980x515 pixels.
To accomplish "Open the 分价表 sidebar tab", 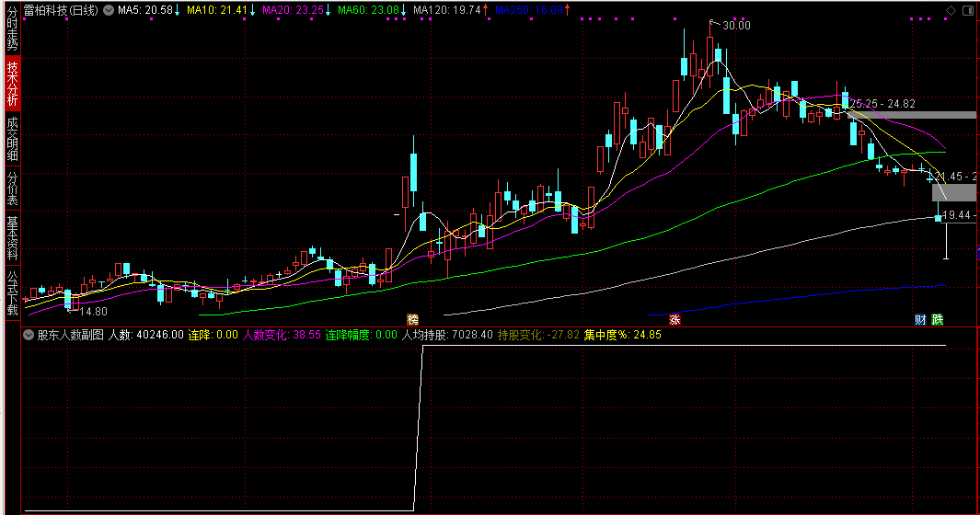I will [x=12, y=189].
